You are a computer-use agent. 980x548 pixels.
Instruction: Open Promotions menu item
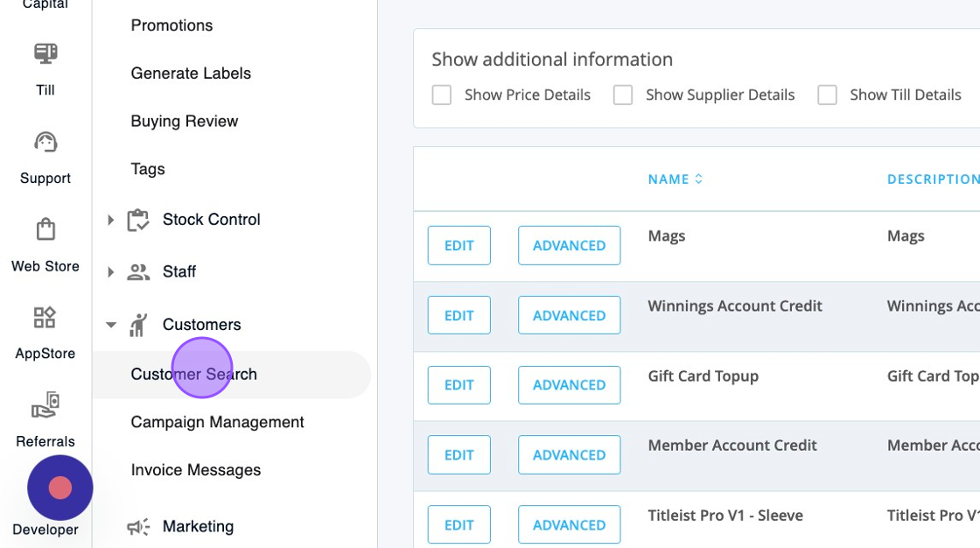tap(171, 25)
